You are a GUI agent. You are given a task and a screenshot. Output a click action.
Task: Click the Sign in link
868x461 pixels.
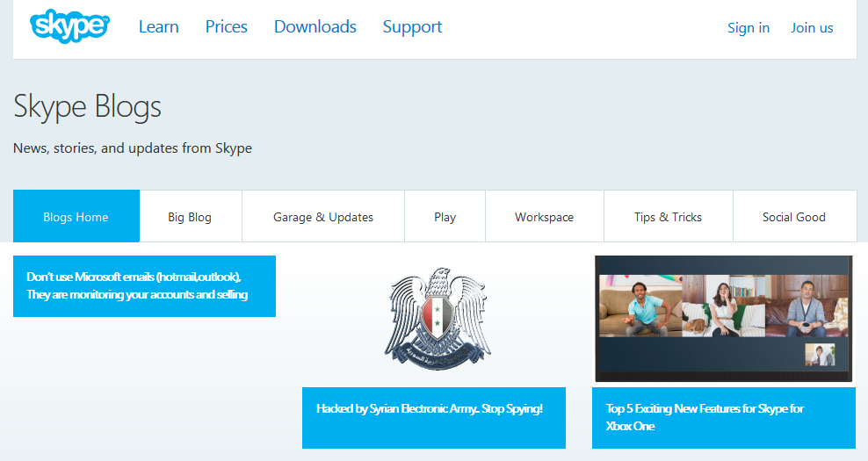749,28
